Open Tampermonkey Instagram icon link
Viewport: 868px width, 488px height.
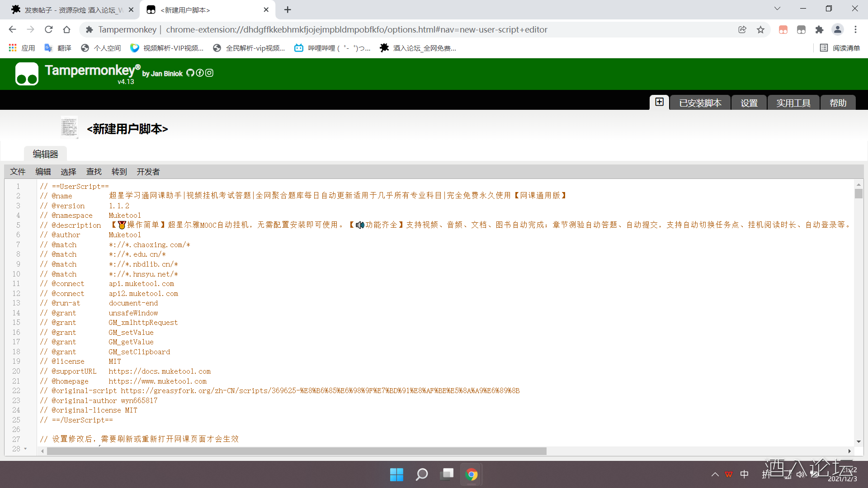coord(209,73)
